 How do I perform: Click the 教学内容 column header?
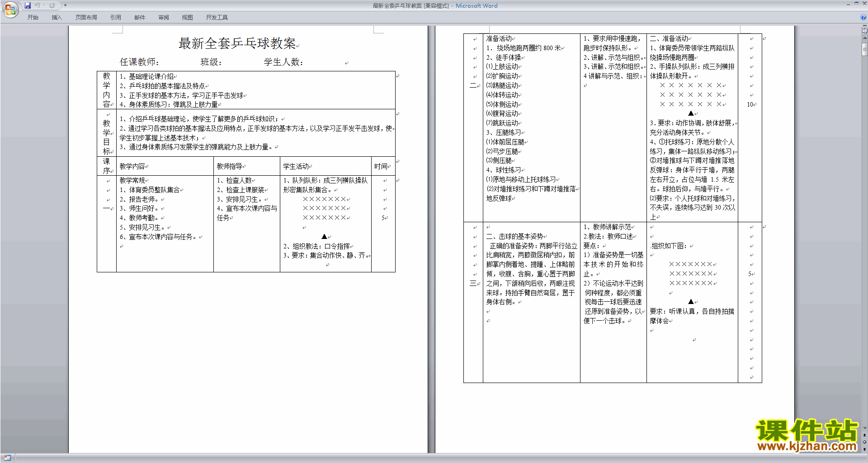pyautogui.click(x=132, y=166)
